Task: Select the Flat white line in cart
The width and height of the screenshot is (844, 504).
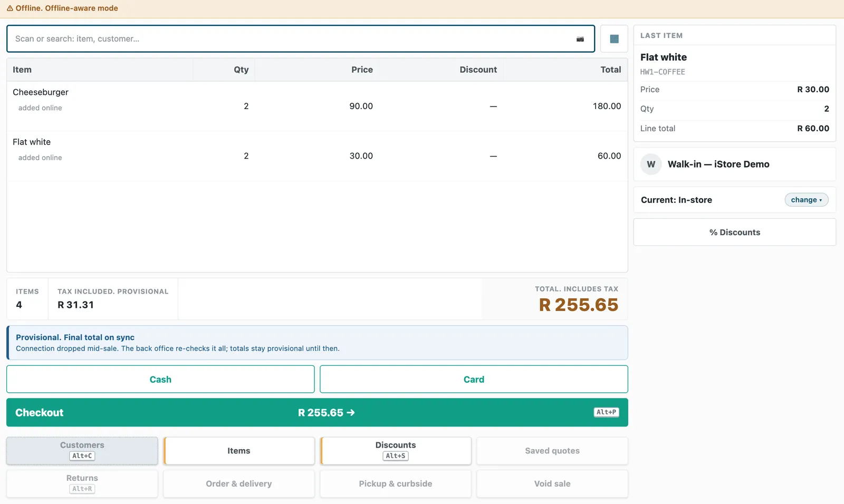Action: tap(317, 156)
